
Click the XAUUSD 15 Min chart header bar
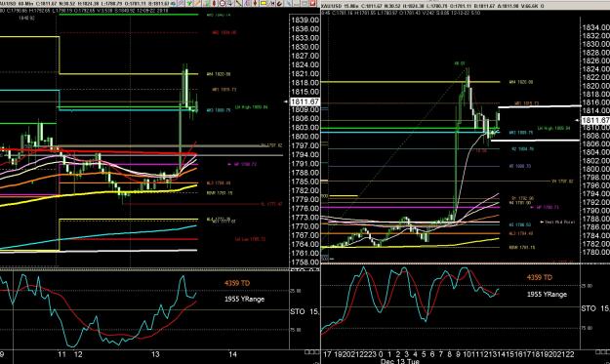point(466,6)
